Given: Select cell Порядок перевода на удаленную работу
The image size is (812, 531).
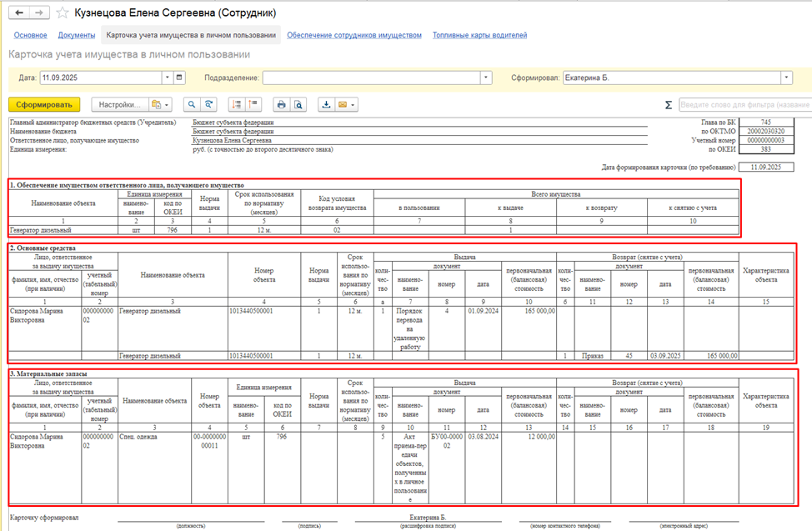Looking at the screenshot, I should point(410,329).
